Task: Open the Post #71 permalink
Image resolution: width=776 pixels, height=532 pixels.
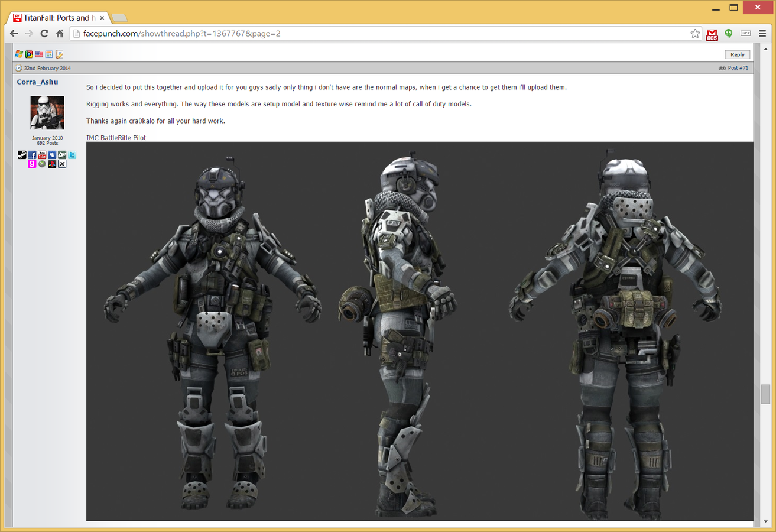Action: tap(738, 69)
